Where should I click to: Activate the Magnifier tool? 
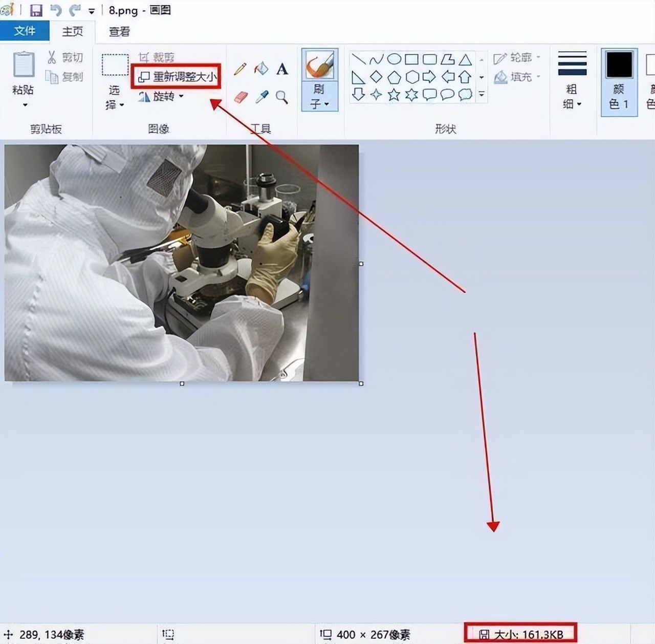tap(281, 97)
